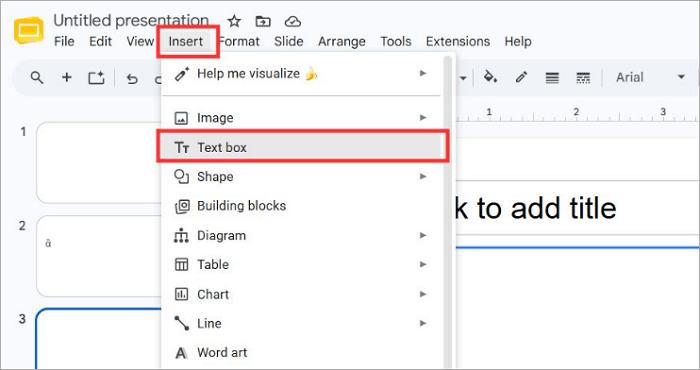The image size is (700, 370).
Task: Click the Insert menu
Action: [186, 42]
